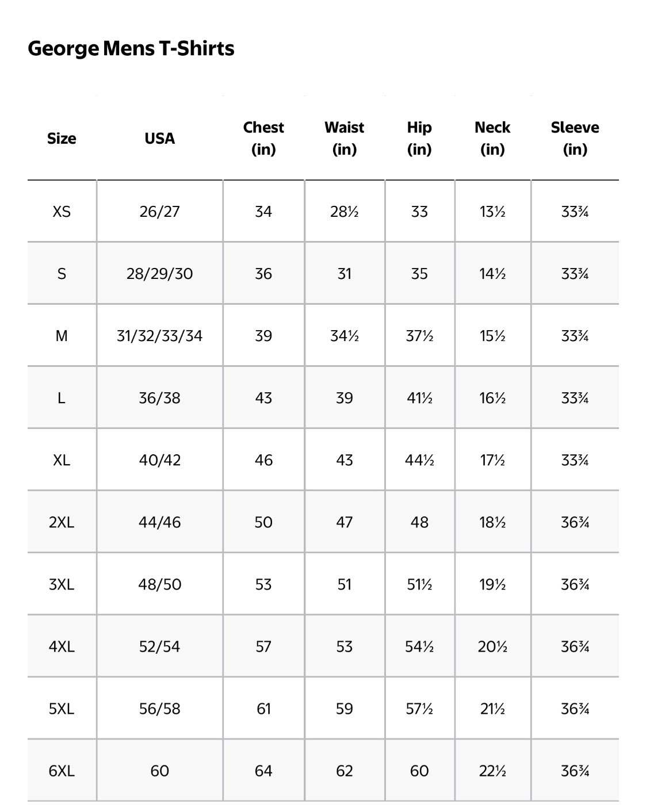Click the Chest (in) column header
This screenshot has width=650, height=812.
pyautogui.click(x=263, y=138)
